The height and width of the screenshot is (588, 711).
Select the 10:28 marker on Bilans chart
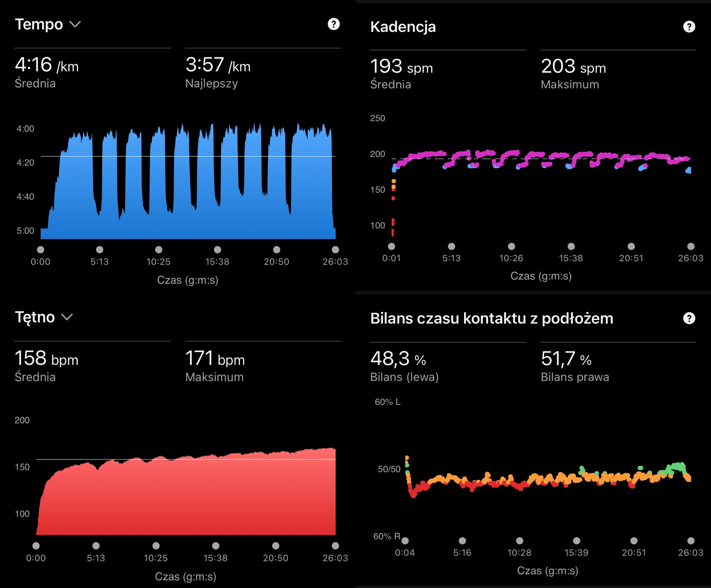pyautogui.click(x=519, y=541)
